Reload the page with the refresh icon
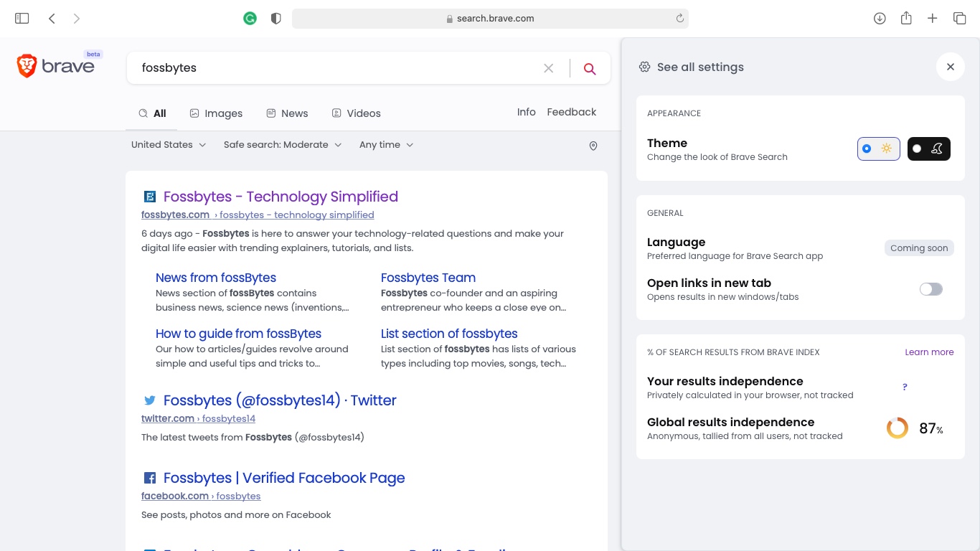The height and width of the screenshot is (551, 980). 679,19
